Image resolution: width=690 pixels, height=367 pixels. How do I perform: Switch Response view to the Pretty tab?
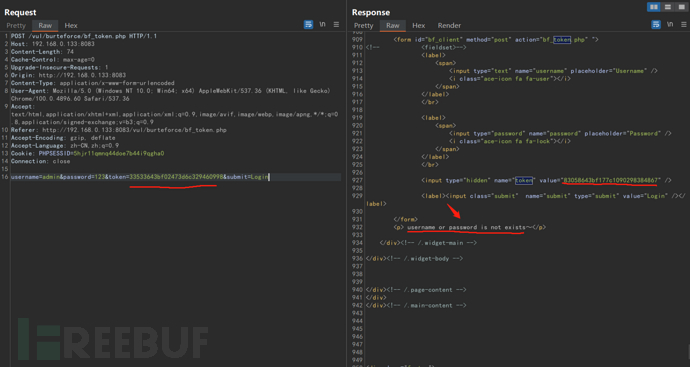363,26
